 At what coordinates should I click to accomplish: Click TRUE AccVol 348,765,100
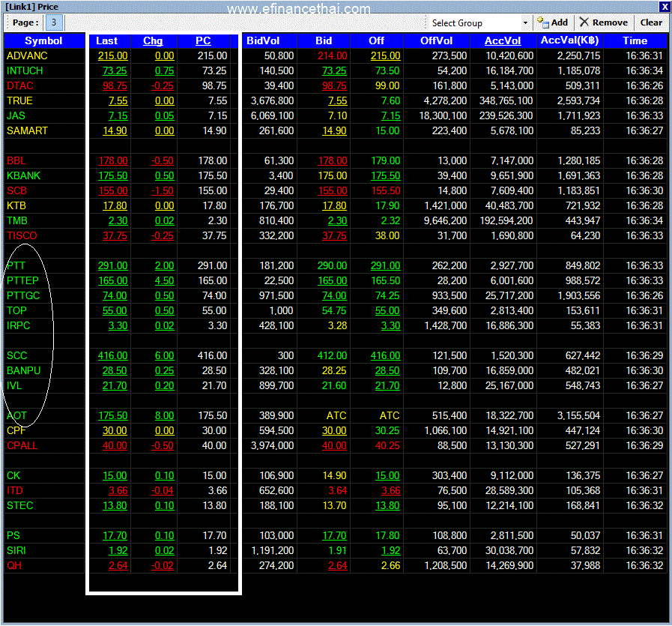point(506,100)
